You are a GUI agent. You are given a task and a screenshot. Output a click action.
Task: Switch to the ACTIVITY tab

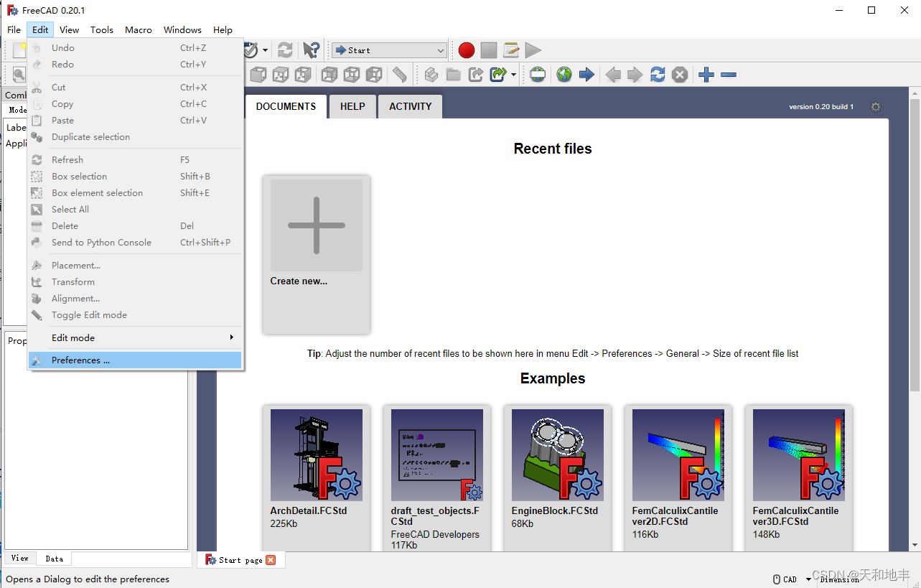pyautogui.click(x=411, y=106)
